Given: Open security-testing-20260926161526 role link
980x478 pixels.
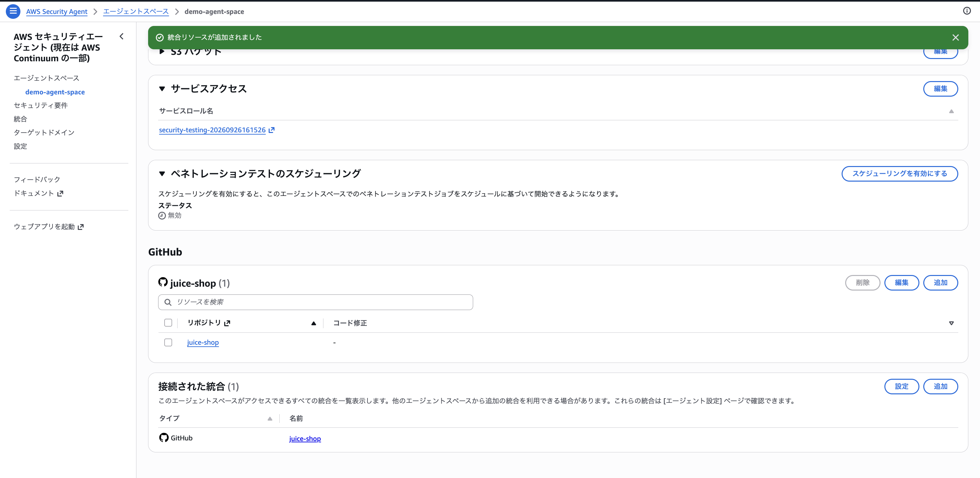Looking at the screenshot, I should click(212, 130).
